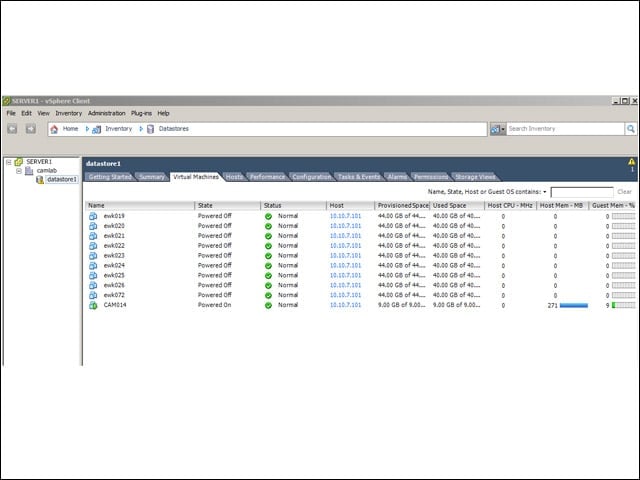Click the ewk021 virtual machine icon
The image size is (640, 480).
[93, 236]
